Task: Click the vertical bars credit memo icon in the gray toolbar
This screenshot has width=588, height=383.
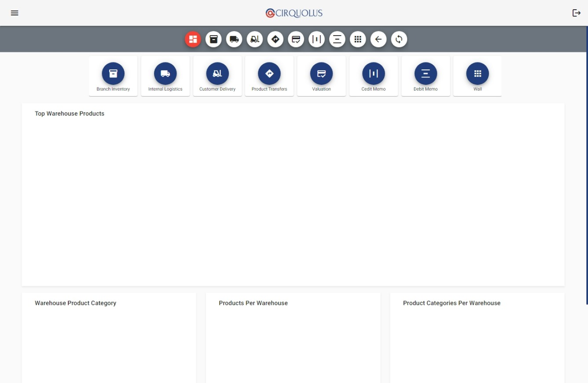Action: pos(316,39)
